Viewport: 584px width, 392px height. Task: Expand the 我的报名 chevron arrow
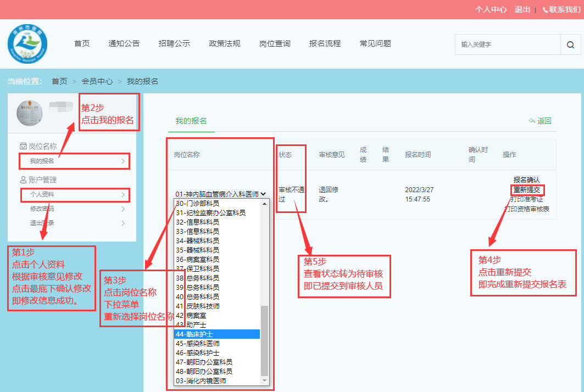click(123, 161)
